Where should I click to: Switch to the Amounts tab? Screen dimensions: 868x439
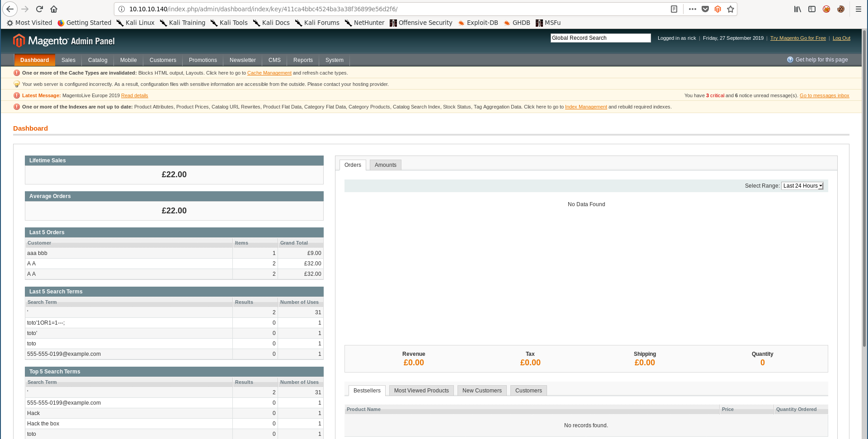pos(385,165)
